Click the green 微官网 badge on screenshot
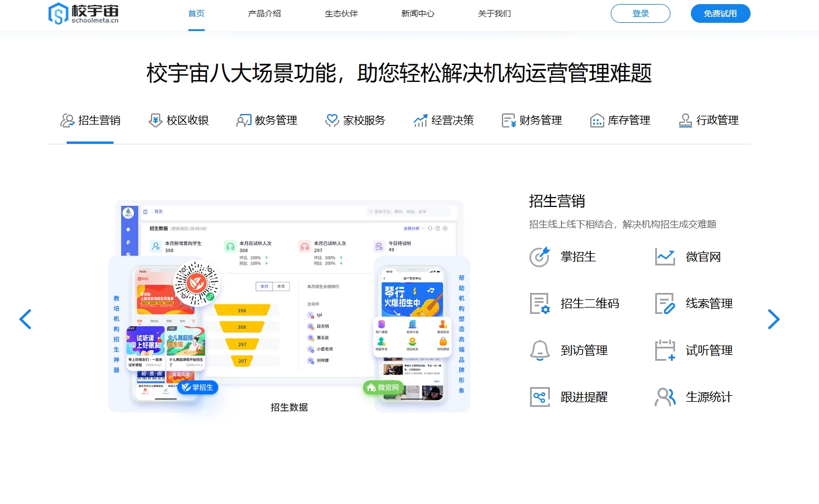The image size is (819, 504). pyautogui.click(x=383, y=387)
